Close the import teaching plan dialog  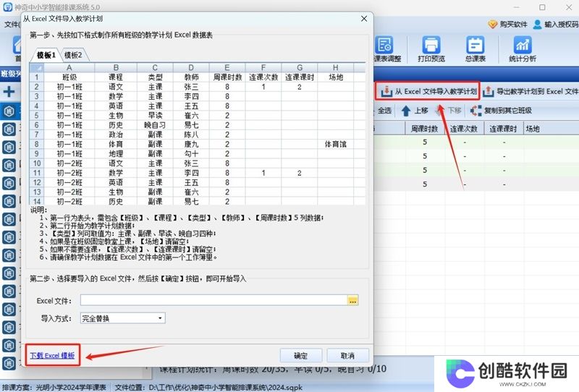pyautogui.click(x=364, y=19)
